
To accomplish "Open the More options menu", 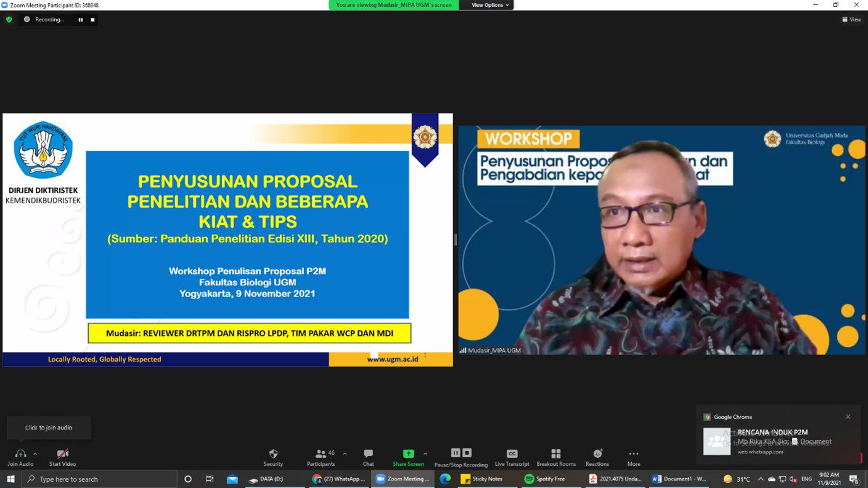I will tap(634, 458).
